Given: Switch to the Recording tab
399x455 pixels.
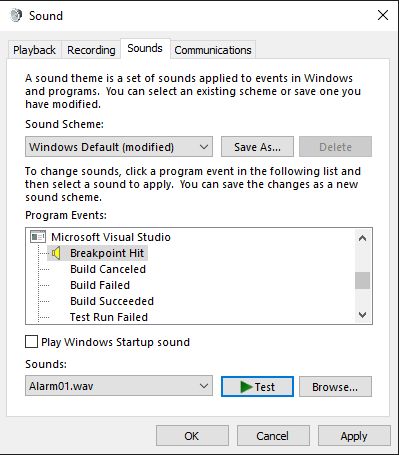Looking at the screenshot, I should [x=91, y=50].
